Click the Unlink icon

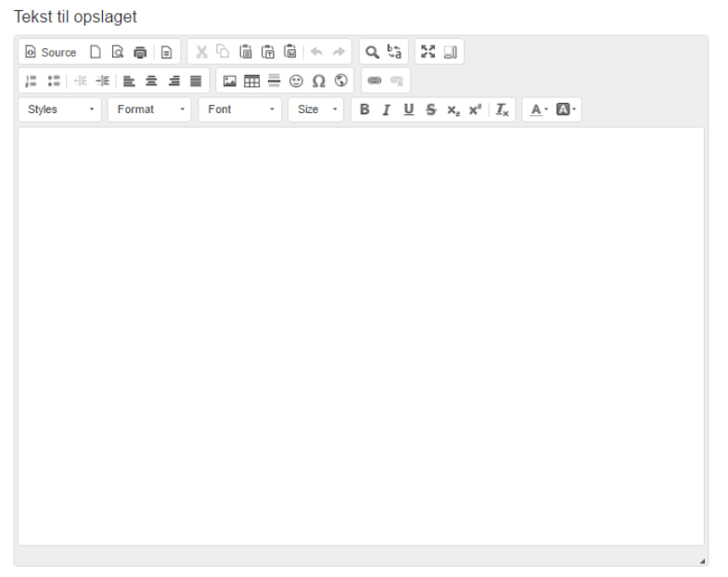[397, 81]
